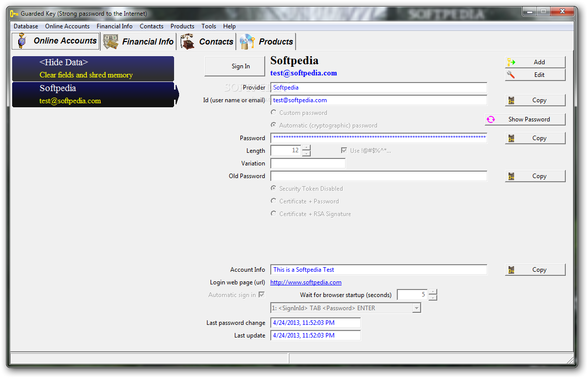The height and width of the screenshot is (378, 588).
Task: Select Softpedia account in the list
Action: [x=93, y=95]
